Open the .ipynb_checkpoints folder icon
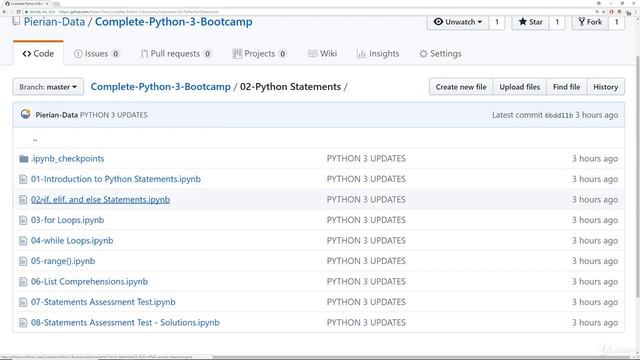Screen dimensions: 640x360 [24, 158]
